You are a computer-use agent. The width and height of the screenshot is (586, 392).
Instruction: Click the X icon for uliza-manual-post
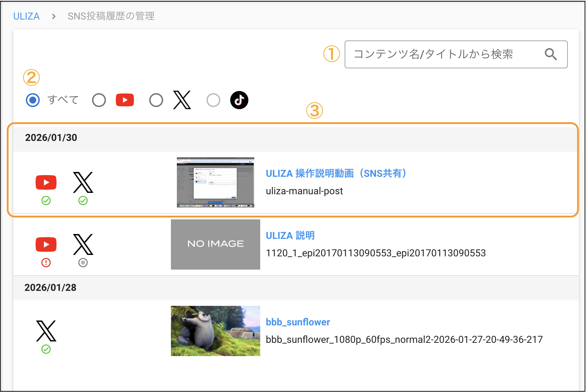point(83,182)
